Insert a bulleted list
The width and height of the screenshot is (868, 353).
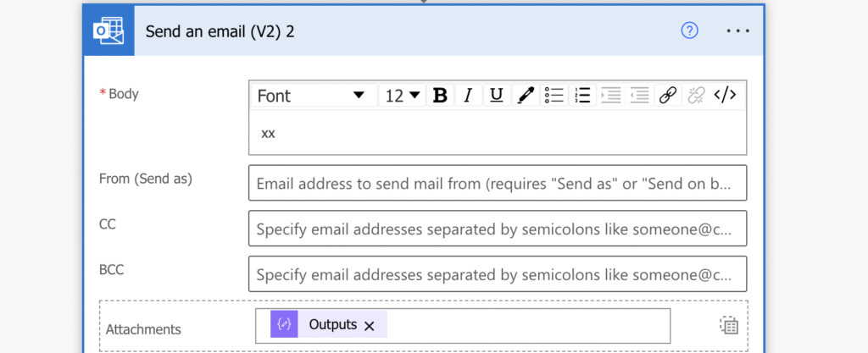554,96
